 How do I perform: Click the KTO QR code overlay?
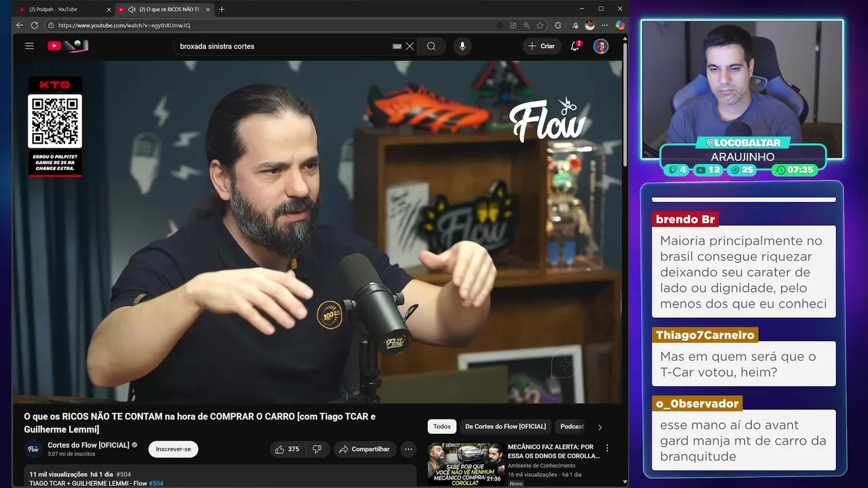(55, 121)
